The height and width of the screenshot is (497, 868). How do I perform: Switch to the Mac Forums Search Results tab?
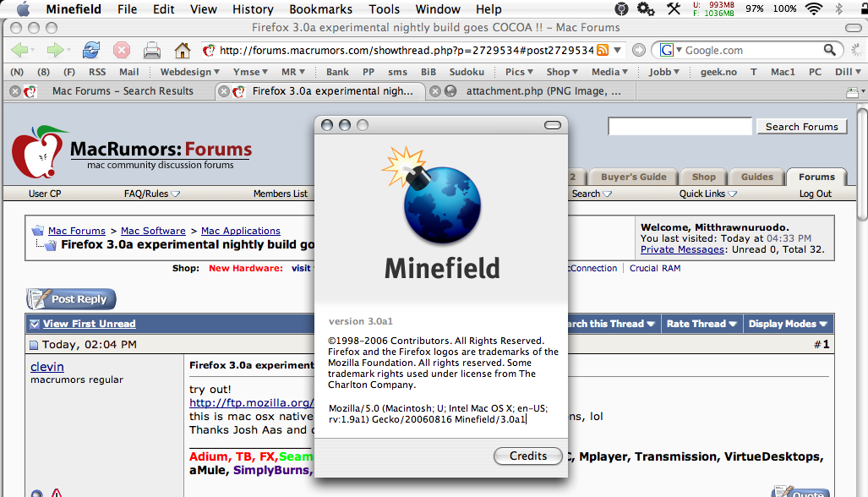[x=123, y=91]
